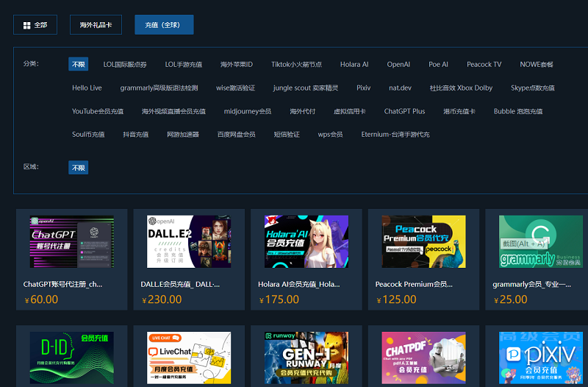The width and height of the screenshot is (588, 387).
Task: Choose the Tiktok小火箭节点 category
Action: pos(296,64)
